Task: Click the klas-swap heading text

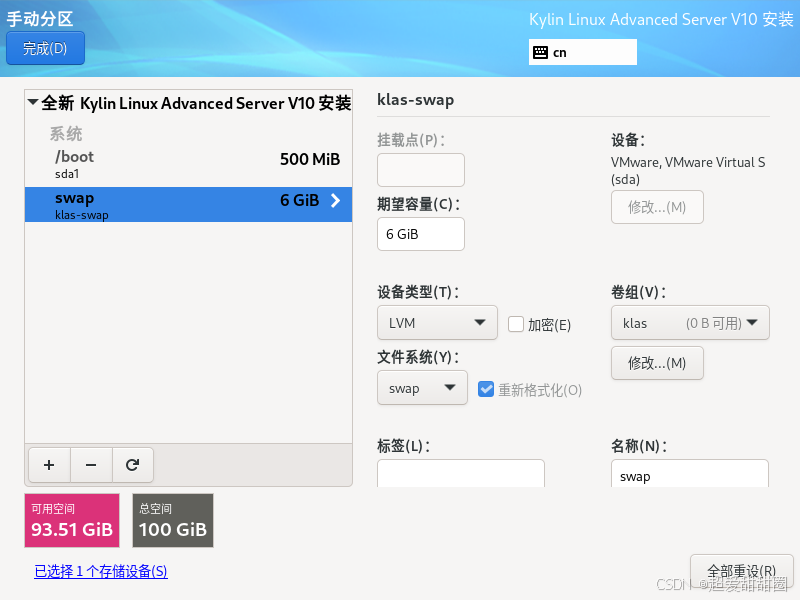Action: [x=415, y=100]
